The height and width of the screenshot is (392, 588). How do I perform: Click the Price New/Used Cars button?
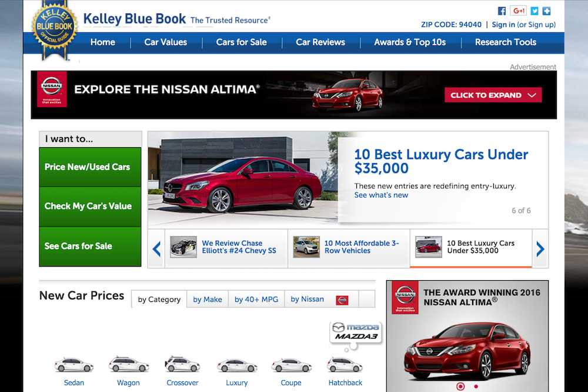(x=90, y=167)
